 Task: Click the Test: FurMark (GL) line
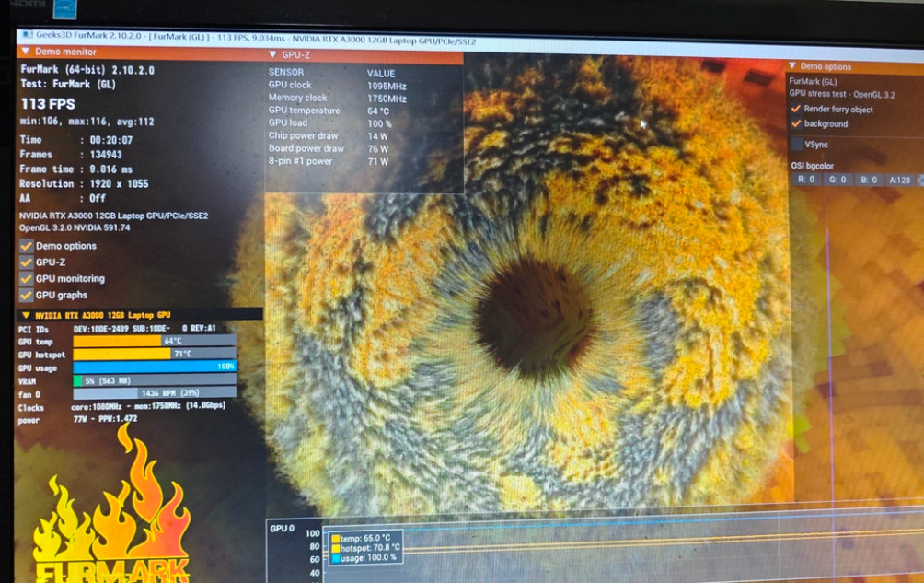tap(68, 85)
